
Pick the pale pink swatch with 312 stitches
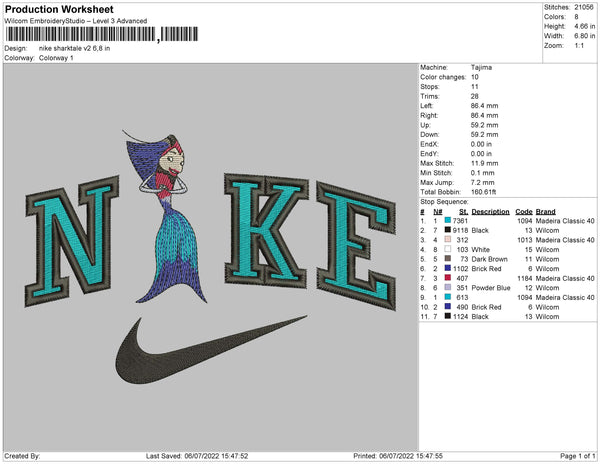point(448,239)
